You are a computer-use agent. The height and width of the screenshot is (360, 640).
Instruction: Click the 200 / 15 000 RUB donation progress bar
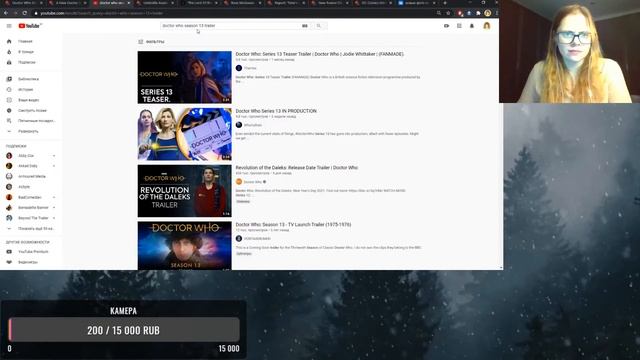click(124, 330)
